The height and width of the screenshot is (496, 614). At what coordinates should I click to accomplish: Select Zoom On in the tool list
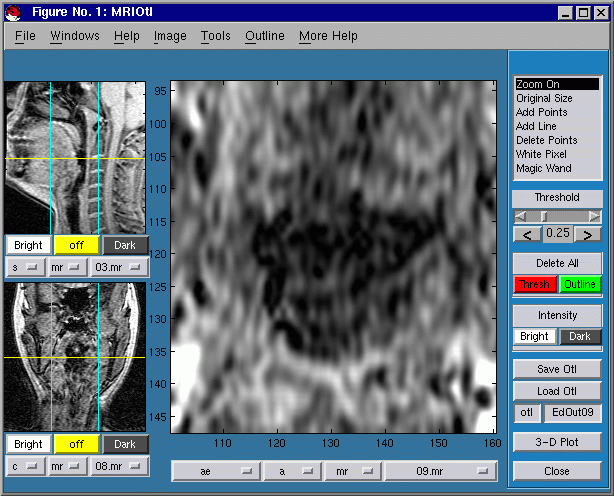point(557,84)
